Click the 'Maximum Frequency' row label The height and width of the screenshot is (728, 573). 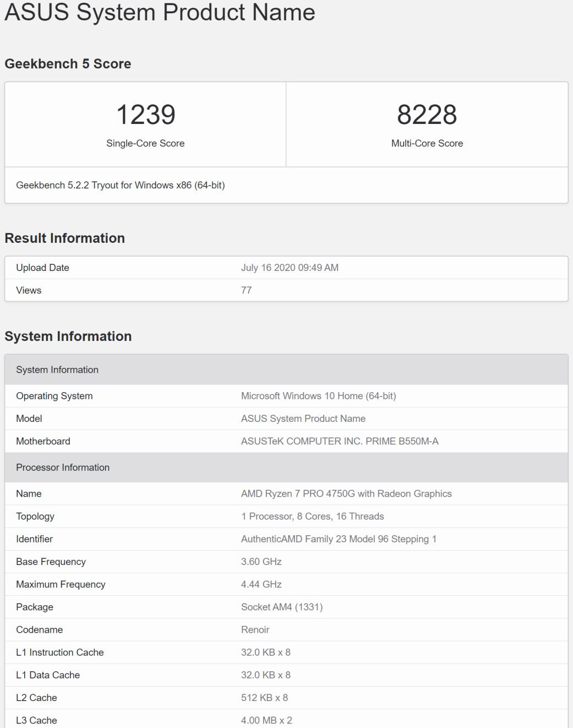(x=61, y=584)
